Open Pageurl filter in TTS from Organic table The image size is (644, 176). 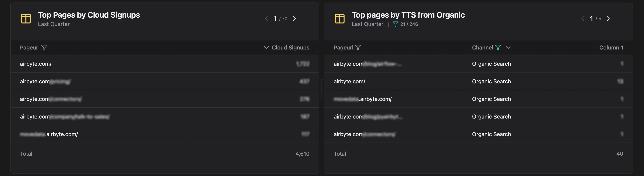358,48
